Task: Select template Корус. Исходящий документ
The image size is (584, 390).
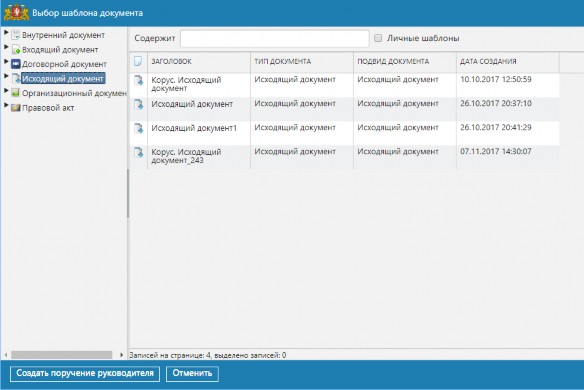Action: tap(186, 84)
